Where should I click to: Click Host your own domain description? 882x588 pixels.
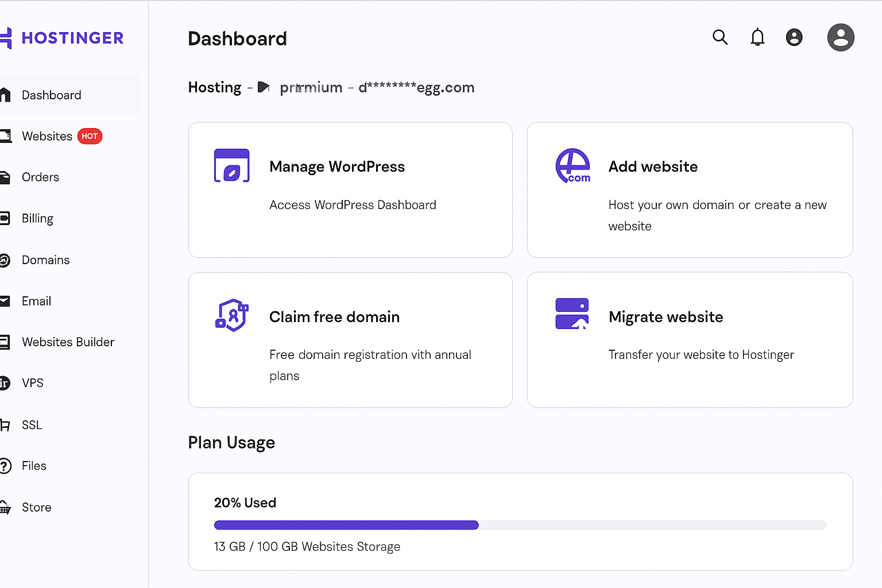click(717, 215)
